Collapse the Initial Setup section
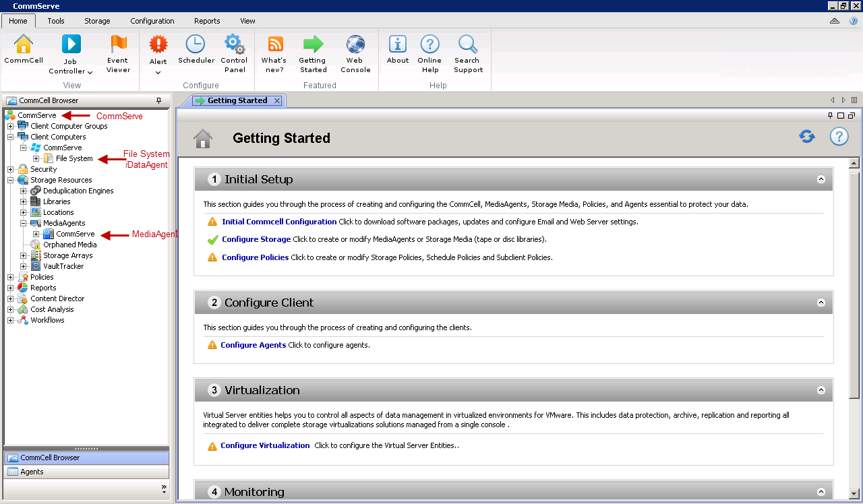This screenshot has width=863, height=504. [x=821, y=179]
